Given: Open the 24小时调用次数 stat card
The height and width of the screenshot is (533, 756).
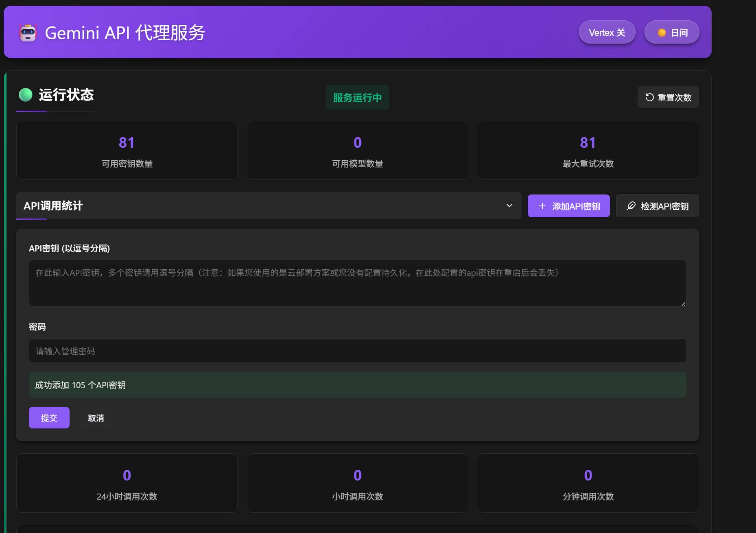Looking at the screenshot, I should [x=127, y=483].
